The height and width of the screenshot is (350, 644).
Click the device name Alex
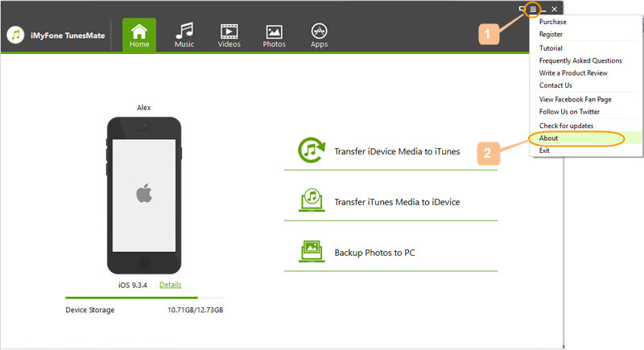[x=144, y=108]
